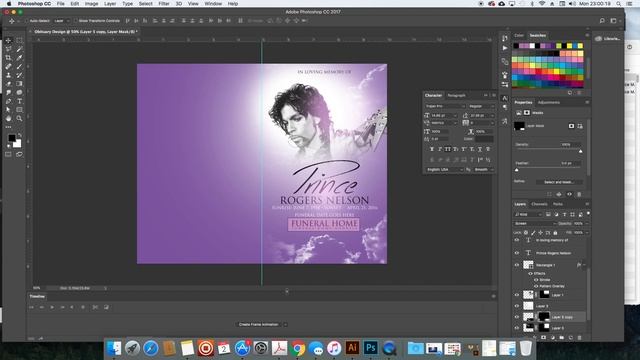Select the Gradient tool
The image size is (640, 360).
tap(19, 84)
